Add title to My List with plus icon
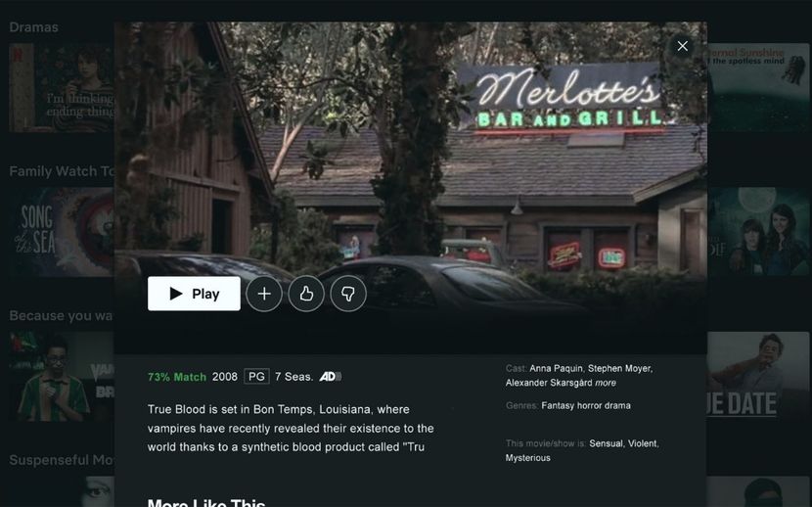The image size is (812, 507). [264, 294]
